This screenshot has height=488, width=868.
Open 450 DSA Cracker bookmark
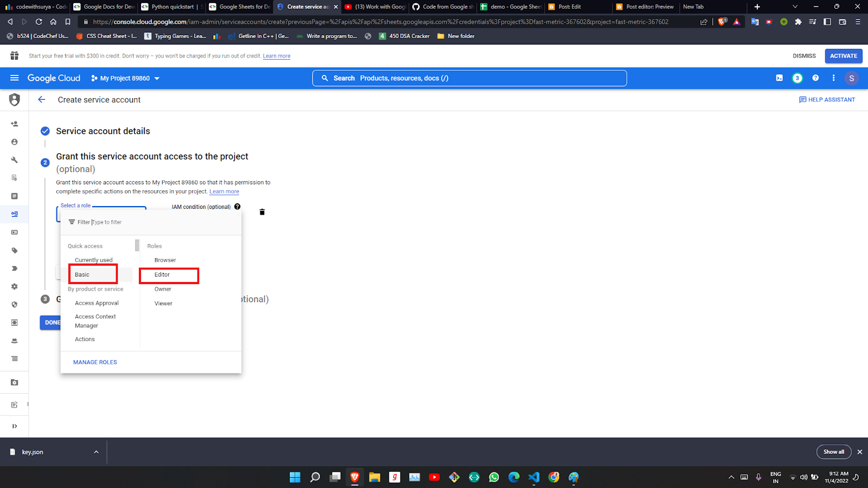point(404,36)
